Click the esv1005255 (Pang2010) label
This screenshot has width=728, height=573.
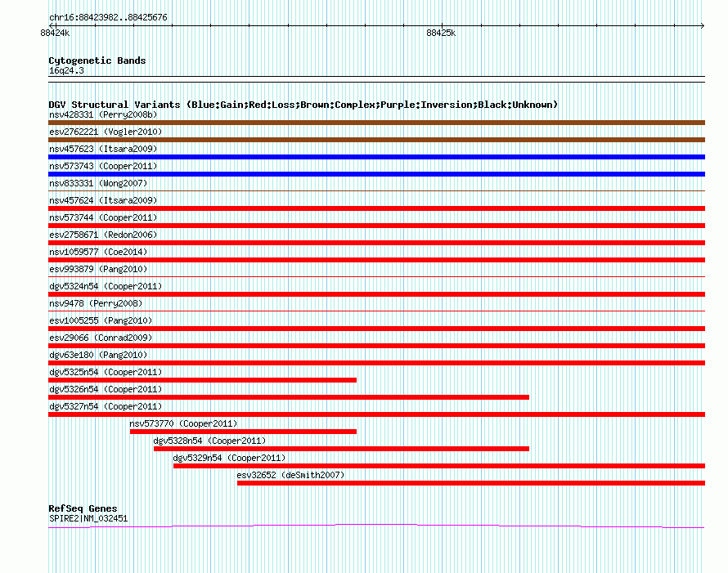click(101, 320)
